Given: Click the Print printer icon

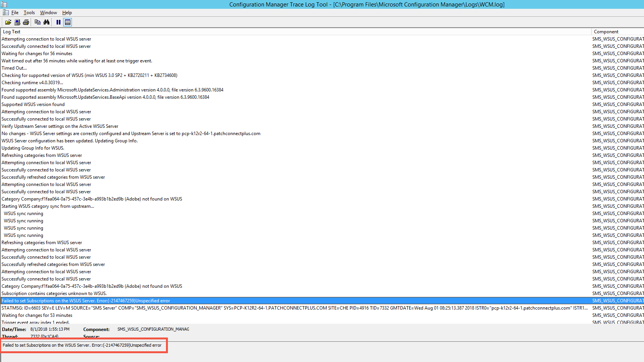Looking at the screenshot, I should click(x=26, y=22).
